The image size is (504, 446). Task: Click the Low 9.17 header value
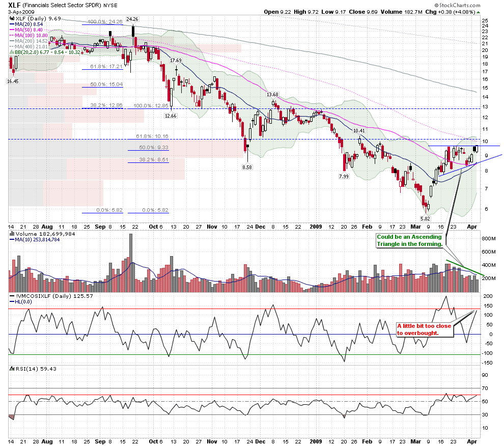point(333,12)
